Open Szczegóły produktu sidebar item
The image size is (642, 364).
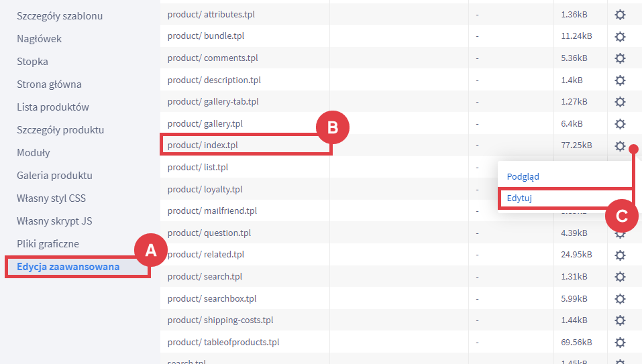point(60,130)
